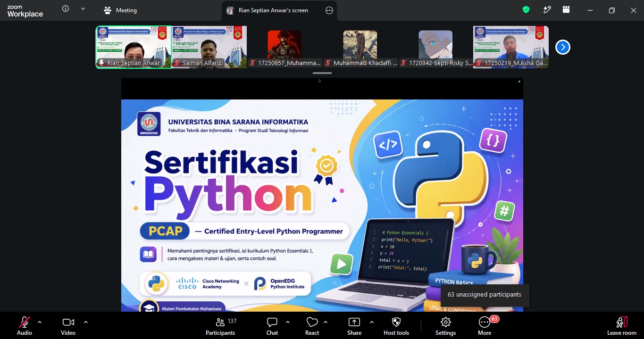Click the Zoom Workplace logo
644x339 pixels.
pyautogui.click(x=25, y=11)
